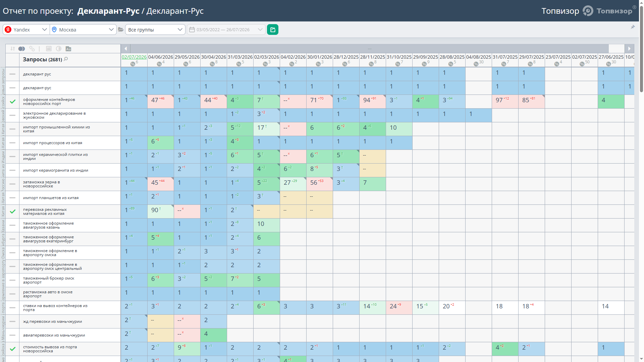Click the percent icon under 04/06/2026
Image resolution: width=644 pixels, height=362 pixels.
(x=159, y=64)
